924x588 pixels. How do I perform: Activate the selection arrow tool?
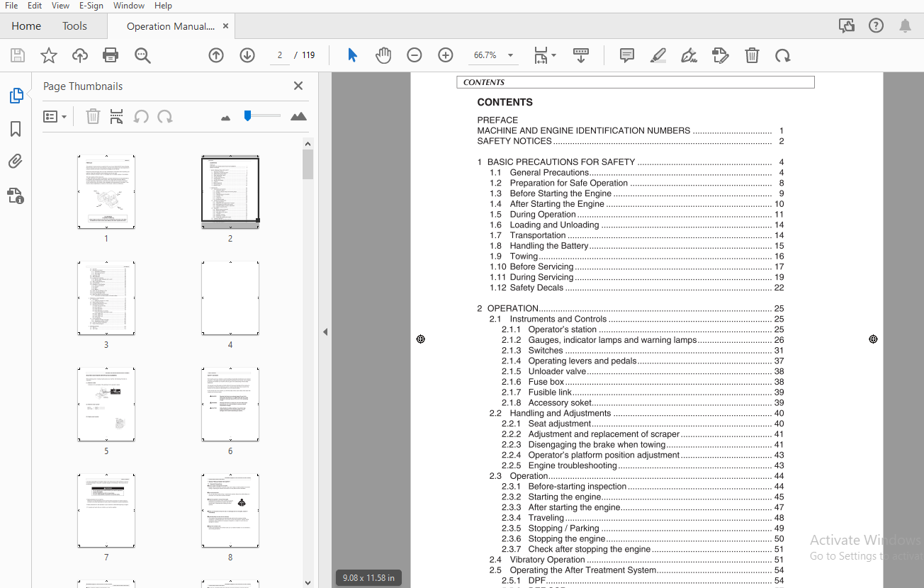pos(352,55)
